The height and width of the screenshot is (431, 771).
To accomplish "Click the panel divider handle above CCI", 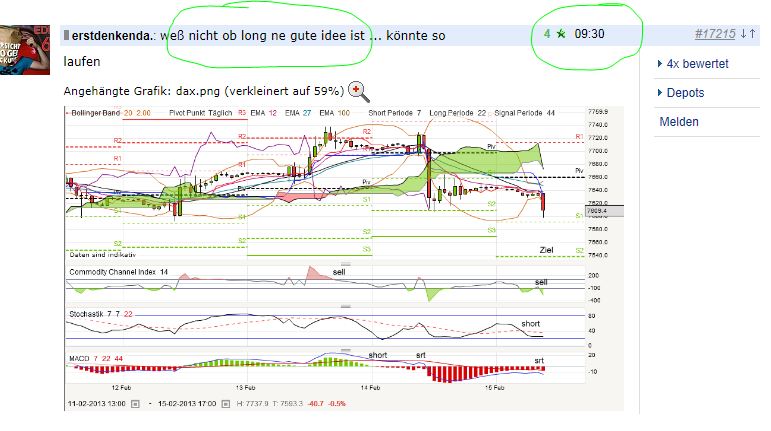I will [346, 264].
